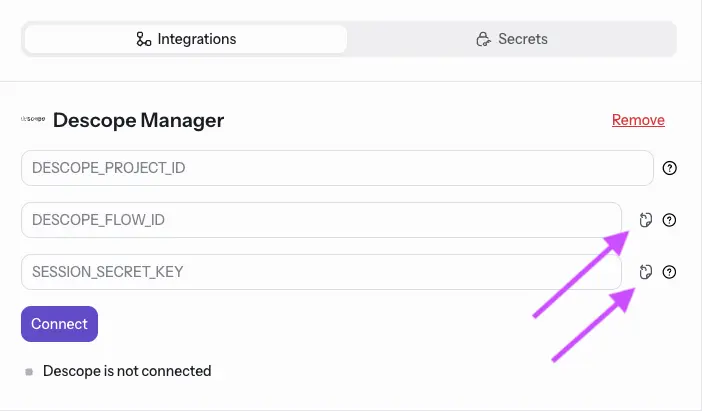Screen dimensions: 702x411
Task: Click the secret icon beside DESCOPE_FLOW_ID
Action: click(x=646, y=220)
